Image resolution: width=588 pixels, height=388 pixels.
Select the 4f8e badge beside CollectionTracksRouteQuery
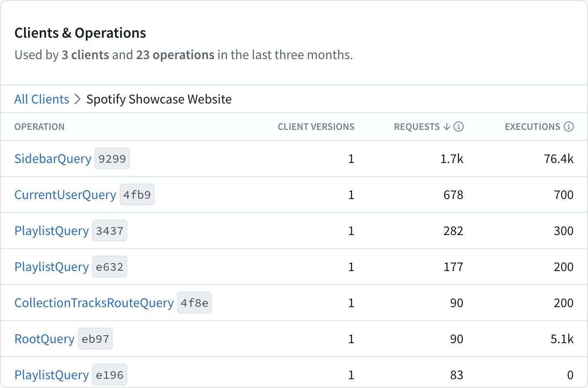click(194, 303)
